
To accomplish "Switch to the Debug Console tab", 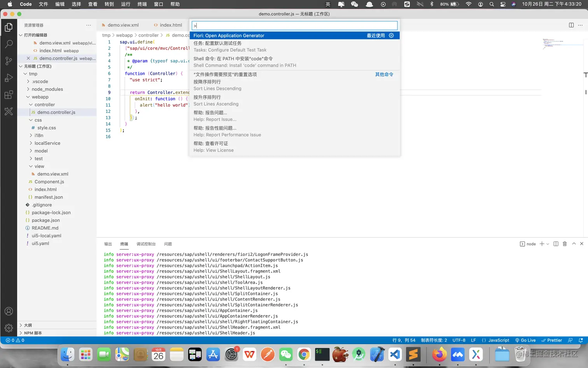I will (146, 244).
